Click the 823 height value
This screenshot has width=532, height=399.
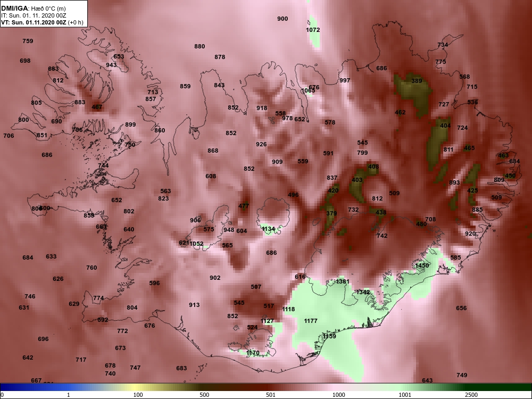click(163, 198)
